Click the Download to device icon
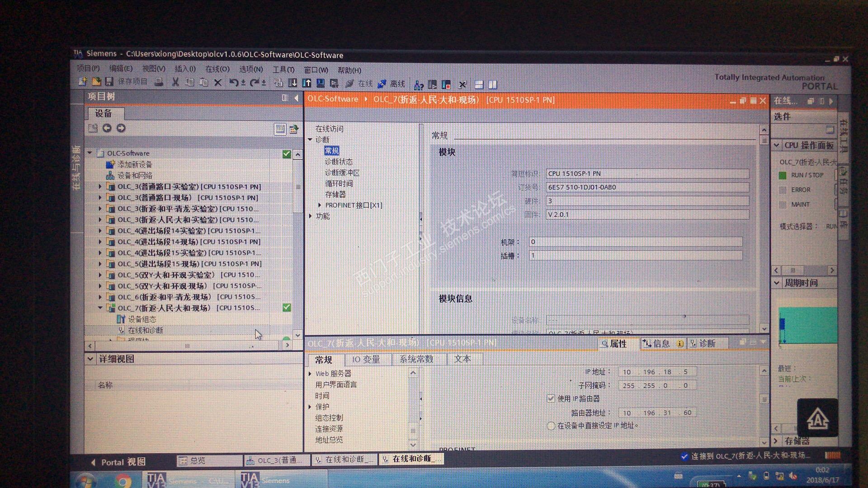The image size is (868, 488). pos(292,83)
